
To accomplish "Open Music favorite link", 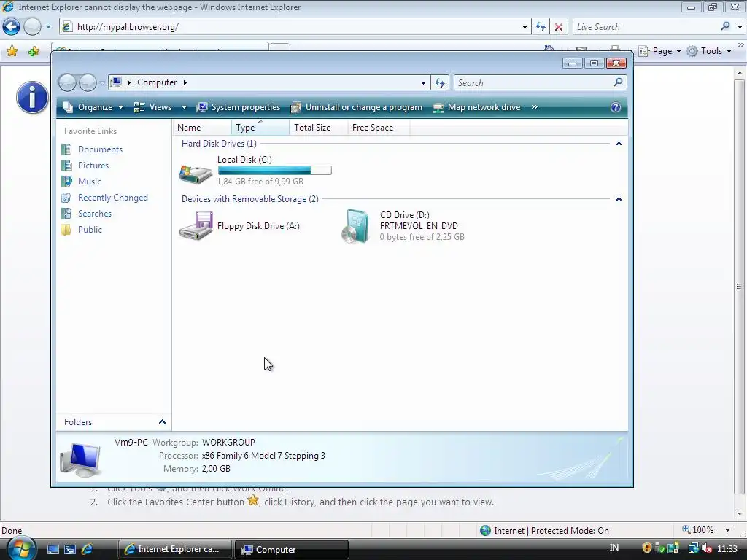I will pyautogui.click(x=90, y=182).
